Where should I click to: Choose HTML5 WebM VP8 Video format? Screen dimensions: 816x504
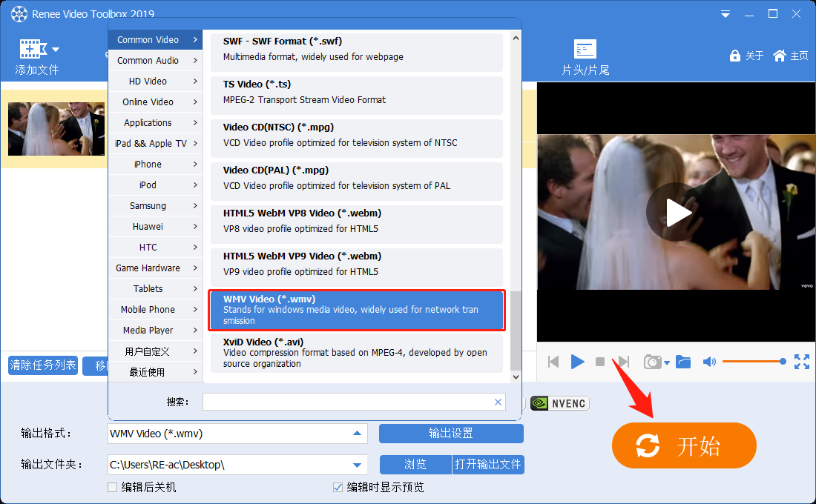[x=357, y=224]
